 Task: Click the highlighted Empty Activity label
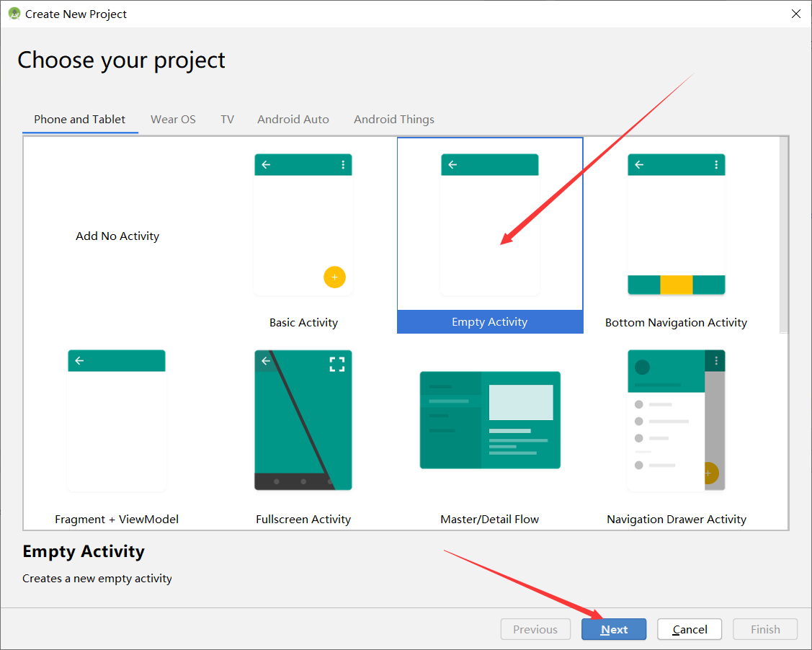pos(490,321)
